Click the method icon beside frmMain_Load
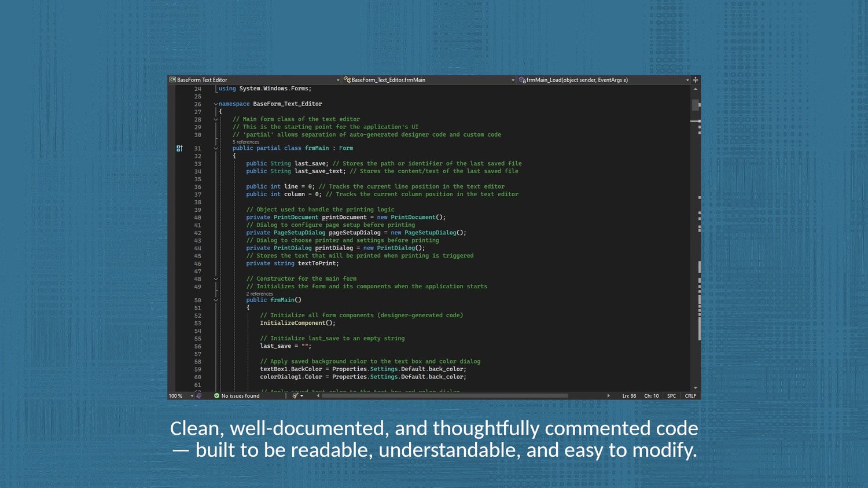This screenshot has height=488, width=868. pyautogui.click(x=522, y=80)
